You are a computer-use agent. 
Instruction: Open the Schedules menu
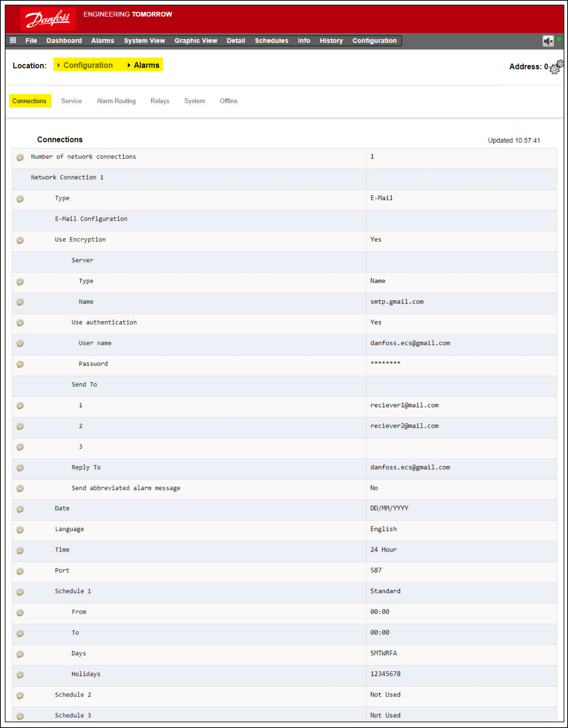[271, 41]
